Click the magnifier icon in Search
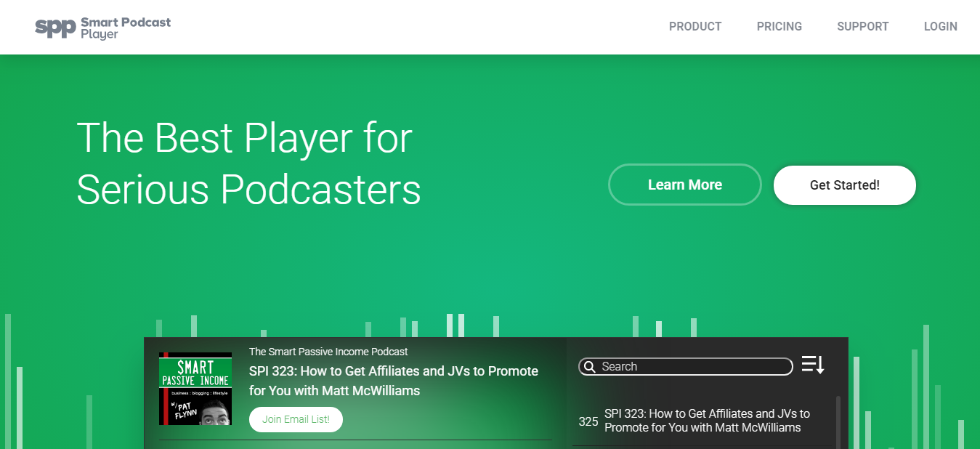The width and height of the screenshot is (980, 449). pyautogui.click(x=590, y=367)
